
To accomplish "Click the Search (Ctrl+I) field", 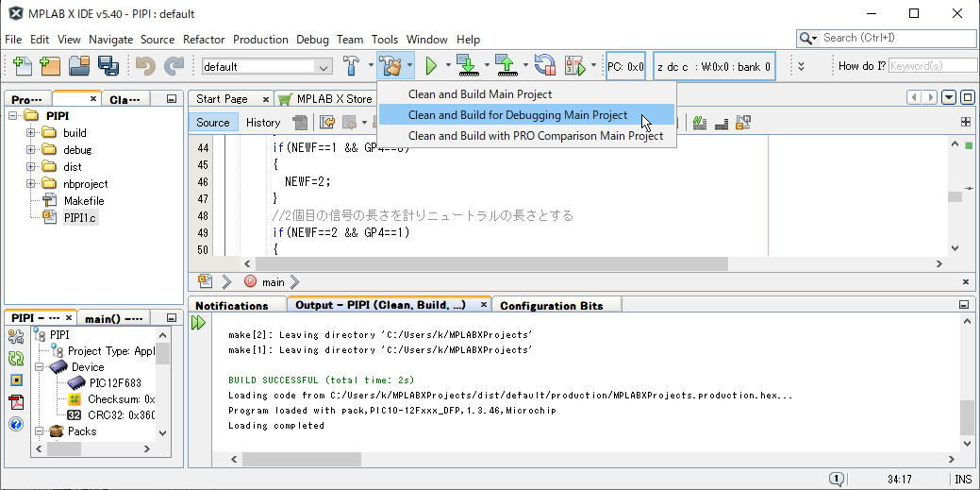I will (x=899, y=38).
